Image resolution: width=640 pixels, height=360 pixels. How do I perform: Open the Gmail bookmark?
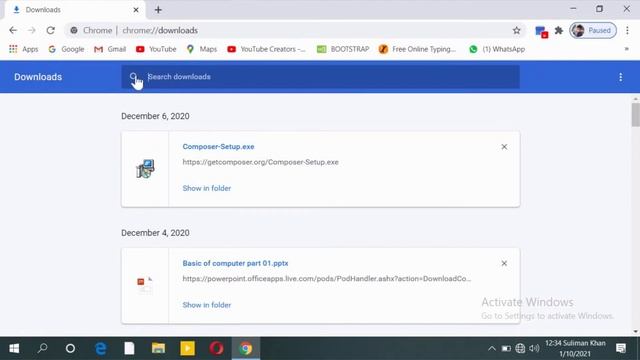click(x=110, y=49)
